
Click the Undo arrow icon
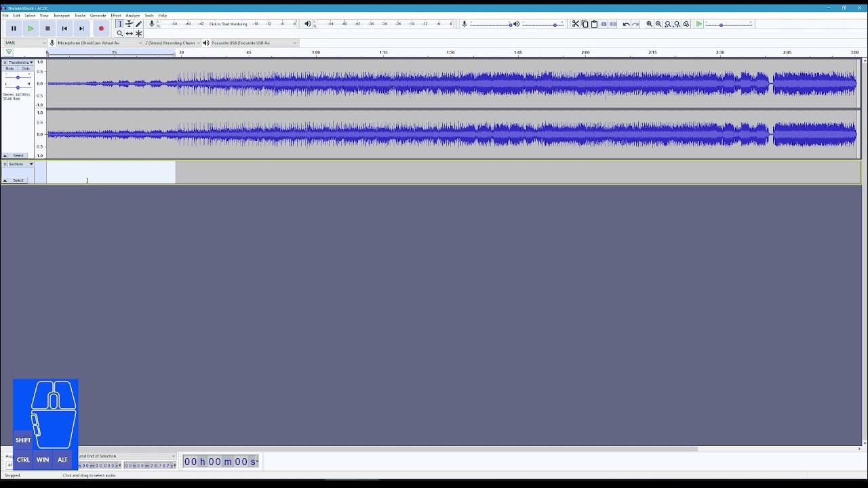pos(626,24)
